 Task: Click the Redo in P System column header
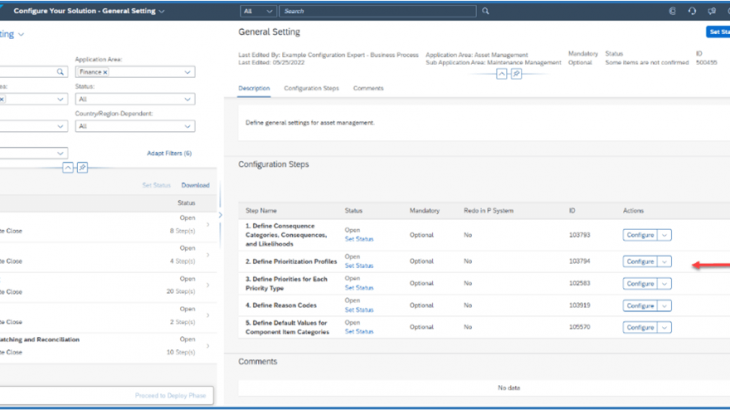pyautogui.click(x=488, y=211)
